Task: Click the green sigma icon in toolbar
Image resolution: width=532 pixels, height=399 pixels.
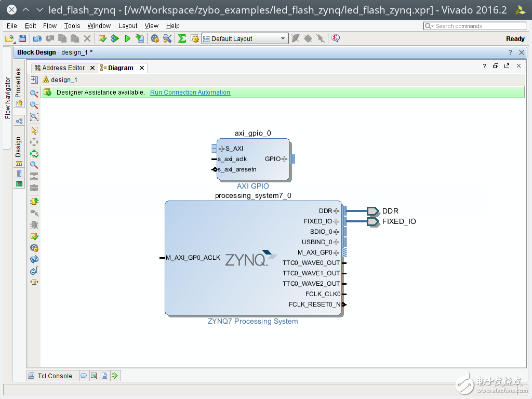Action: (182, 38)
